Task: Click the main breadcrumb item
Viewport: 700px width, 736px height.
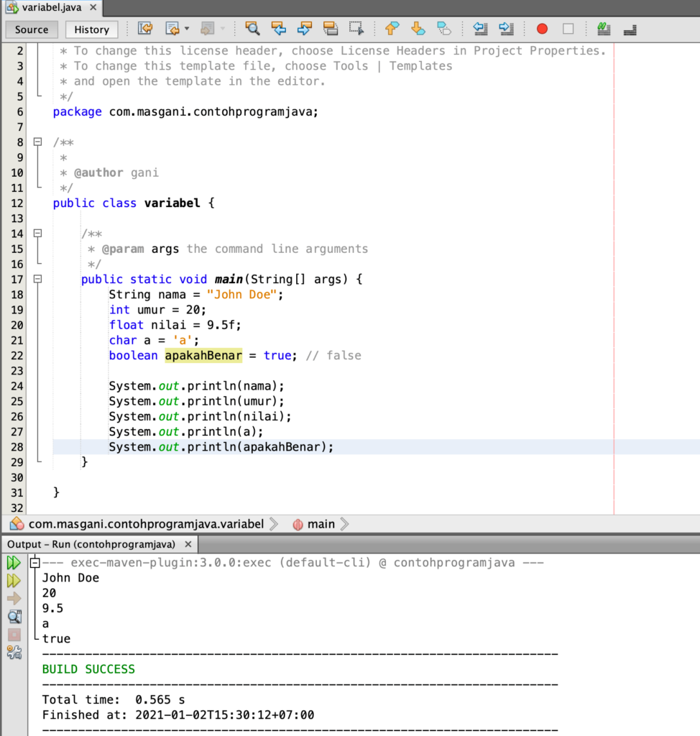Action: tap(321, 524)
